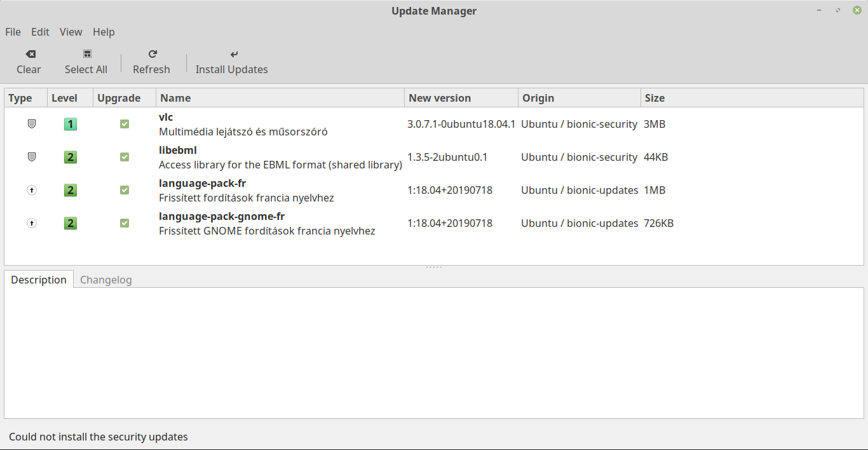
Task: Uncheck the libebml upgrade checkbox
Action: [x=124, y=157]
